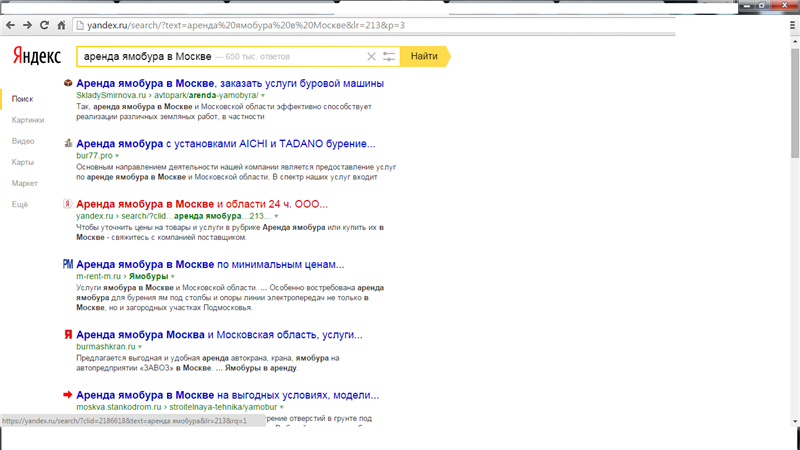Click snippet text 'Чтобы уточнить цены на товары'
The height and width of the screenshot is (450, 800).
[x=137, y=228]
